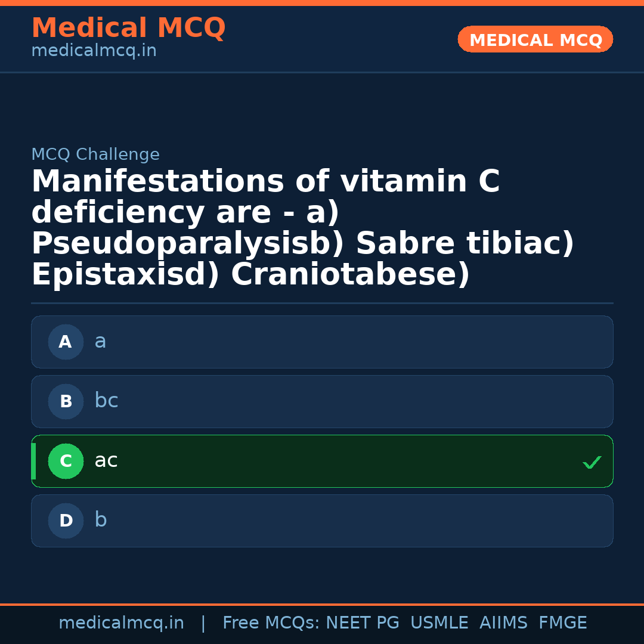The width and height of the screenshot is (644, 644).
Task: Click the Medical MCQ title logo
Action: point(128,28)
